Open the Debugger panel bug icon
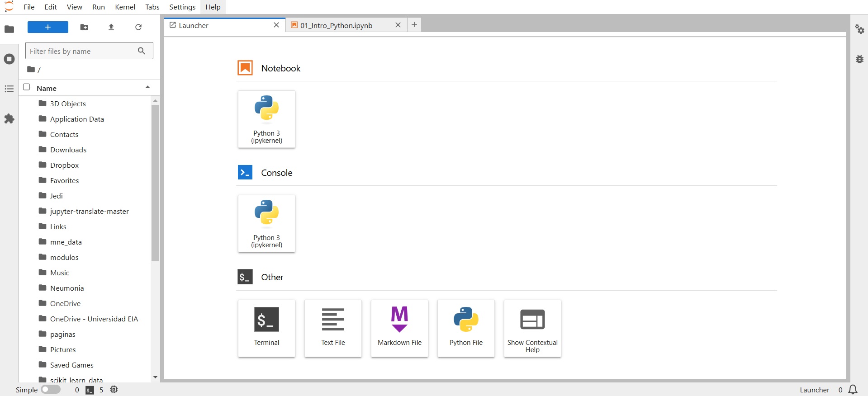The width and height of the screenshot is (868, 396). 859,59
